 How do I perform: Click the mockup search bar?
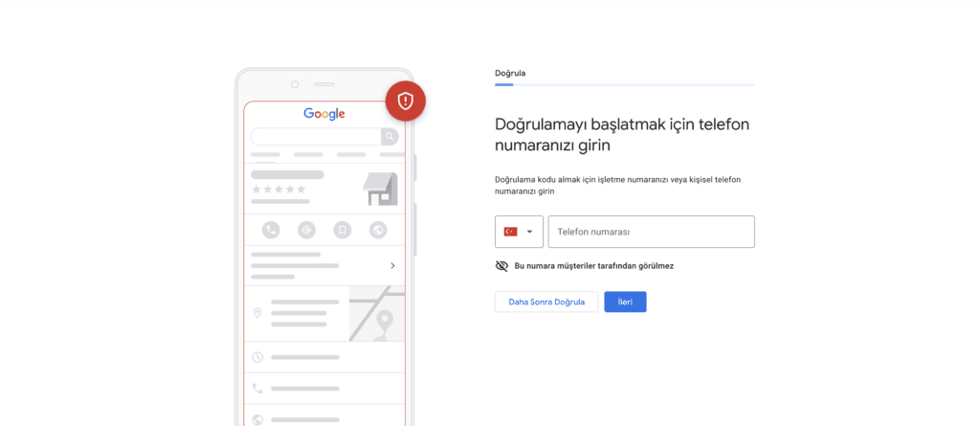[x=323, y=136]
